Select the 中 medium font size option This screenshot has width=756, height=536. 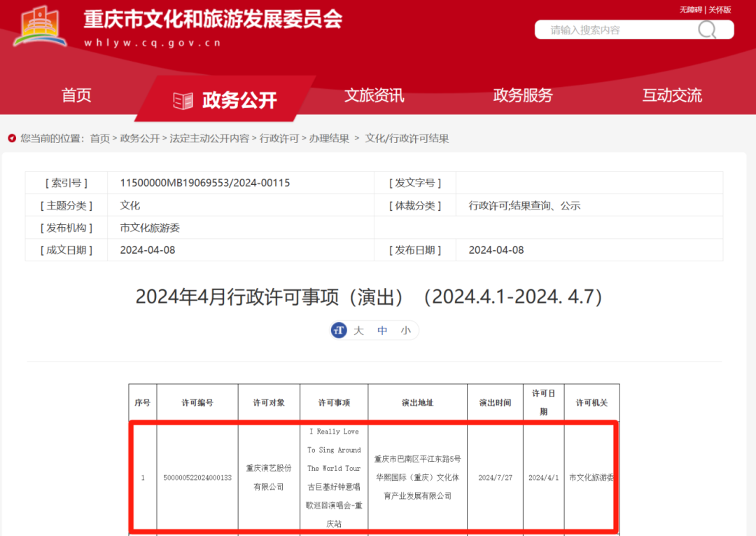(x=381, y=330)
